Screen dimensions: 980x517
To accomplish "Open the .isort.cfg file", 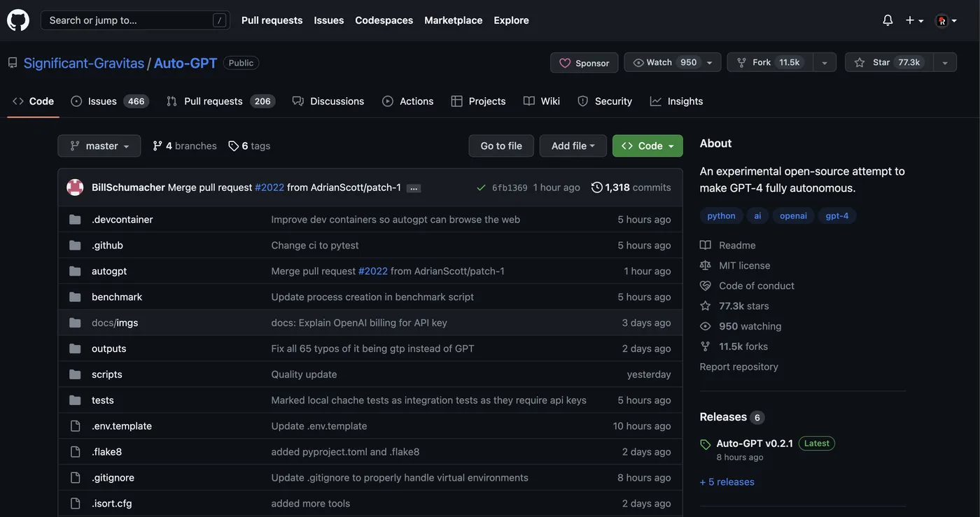I will click(x=111, y=504).
